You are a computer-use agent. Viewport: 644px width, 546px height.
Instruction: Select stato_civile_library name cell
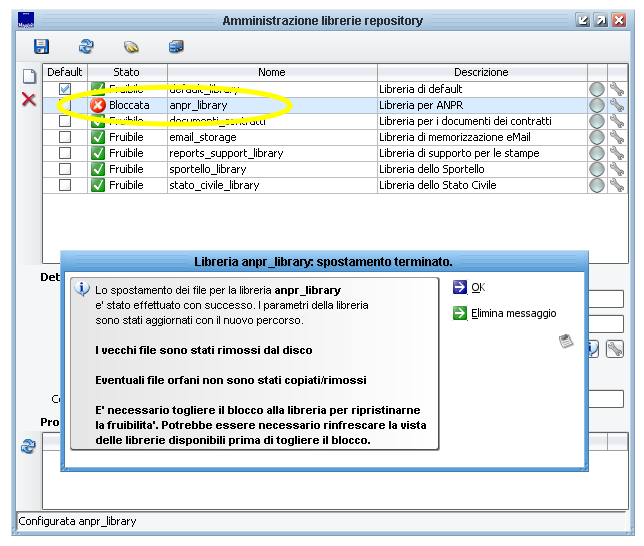[272, 185]
